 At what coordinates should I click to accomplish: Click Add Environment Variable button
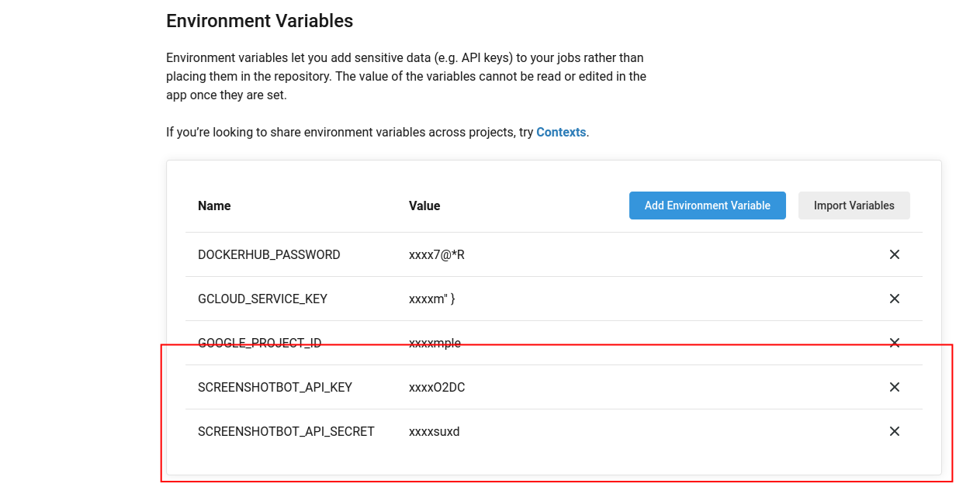coord(708,206)
